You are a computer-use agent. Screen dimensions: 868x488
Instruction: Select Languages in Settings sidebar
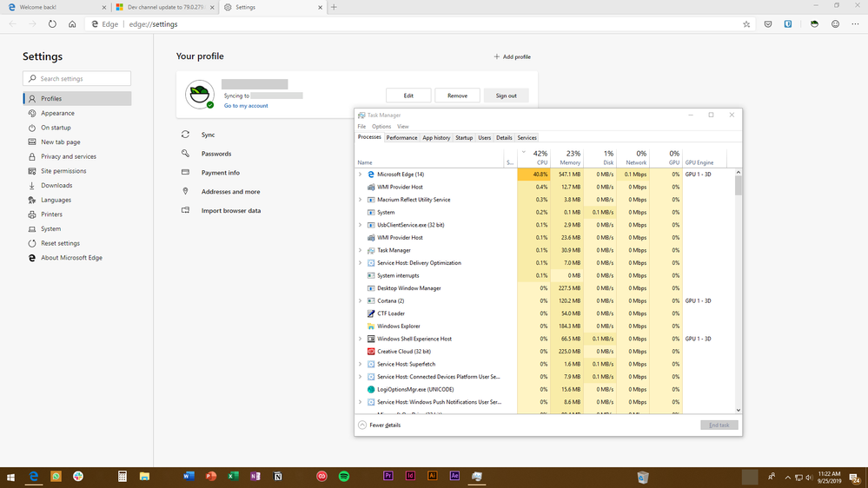pos(77,200)
